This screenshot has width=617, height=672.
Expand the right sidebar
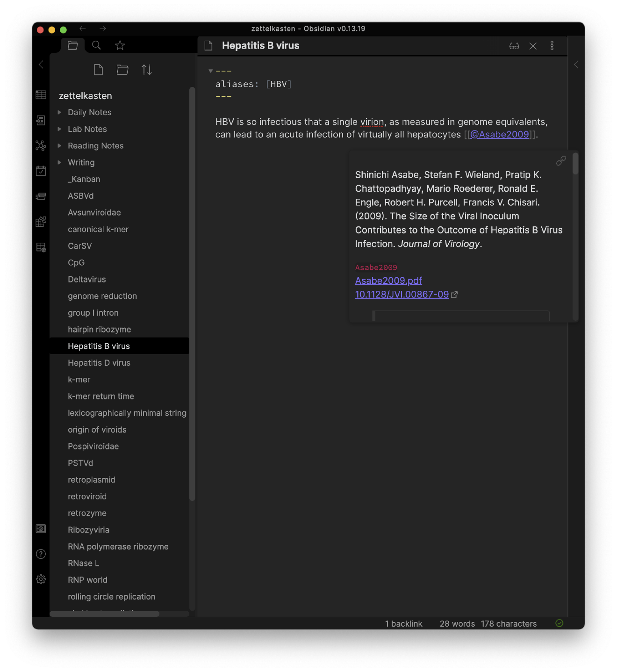click(576, 65)
